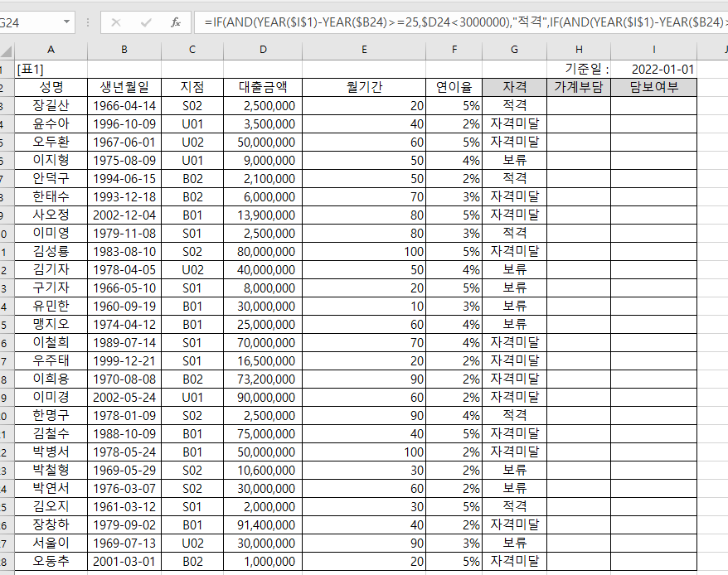Image resolution: width=728 pixels, height=575 pixels.
Task: Click the Name Box showing G24
Action: (29, 22)
